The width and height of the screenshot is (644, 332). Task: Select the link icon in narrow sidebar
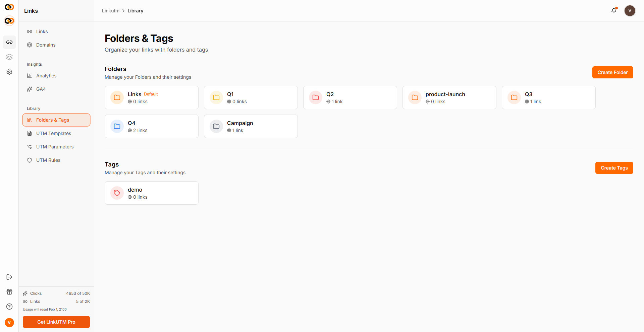[x=9, y=42]
